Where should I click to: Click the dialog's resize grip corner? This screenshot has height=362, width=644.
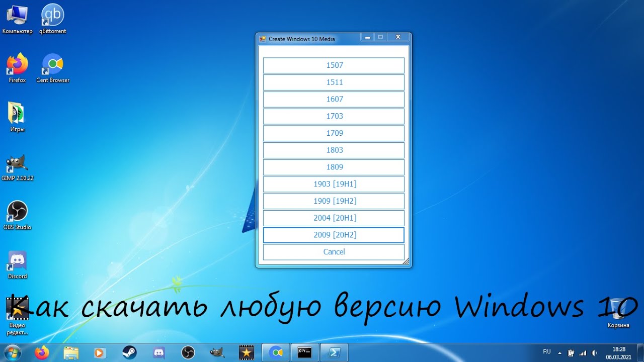pyautogui.click(x=406, y=261)
